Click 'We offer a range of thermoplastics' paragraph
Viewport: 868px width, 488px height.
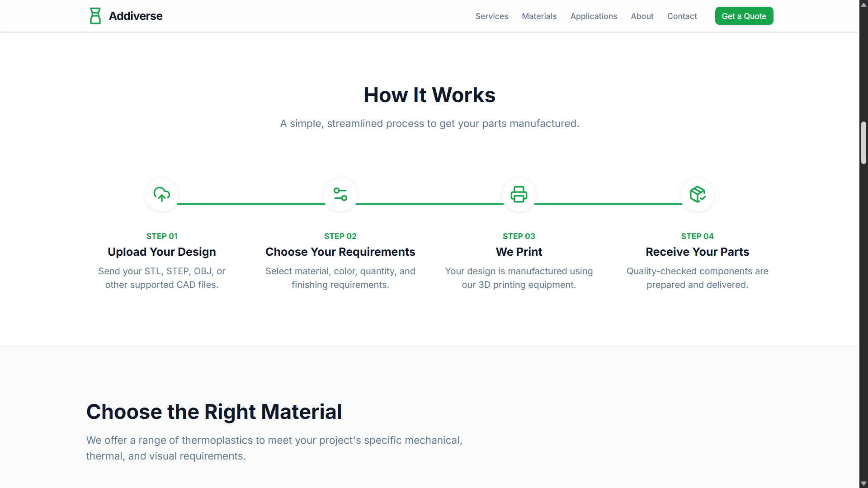pos(274,448)
